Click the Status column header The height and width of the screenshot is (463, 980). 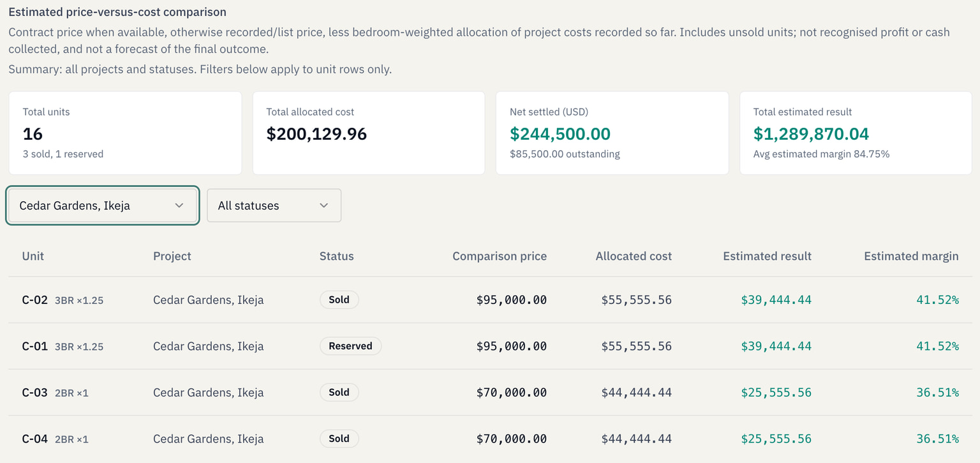(336, 256)
